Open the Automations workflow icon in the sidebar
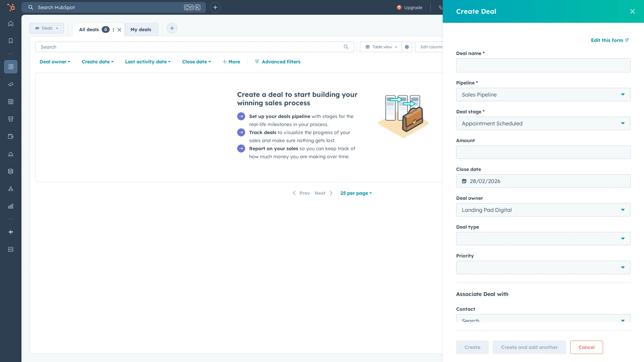The height and width of the screenshot is (362, 644). [x=11, y=189]
